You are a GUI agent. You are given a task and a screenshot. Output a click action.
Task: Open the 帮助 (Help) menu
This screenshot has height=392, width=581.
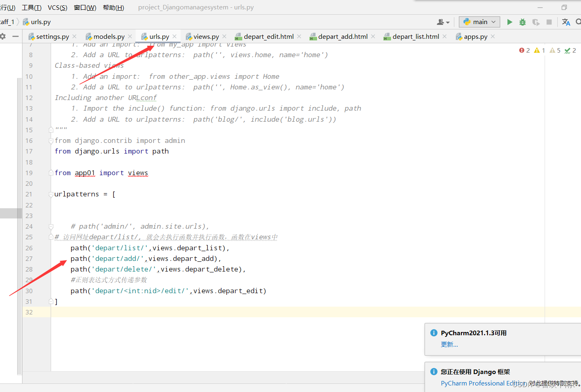click(113, 8)
